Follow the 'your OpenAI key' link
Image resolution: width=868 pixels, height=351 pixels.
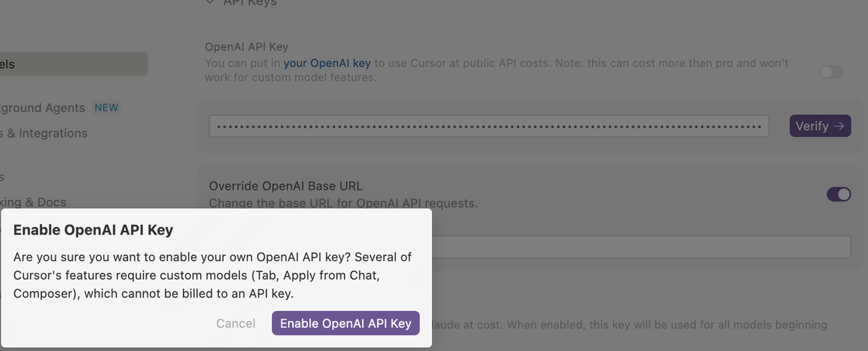click(327, 63)
